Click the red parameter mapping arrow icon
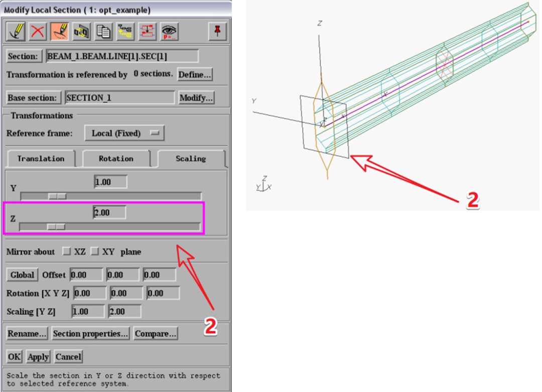Screen dimensions: 542x392 [147, 32]
